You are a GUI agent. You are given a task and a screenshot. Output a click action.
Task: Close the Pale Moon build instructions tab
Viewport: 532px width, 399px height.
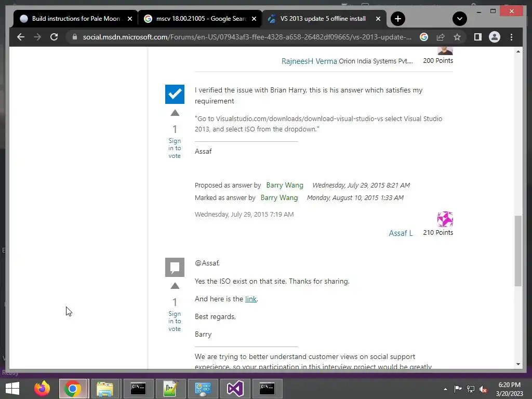(x=129, y=19)
